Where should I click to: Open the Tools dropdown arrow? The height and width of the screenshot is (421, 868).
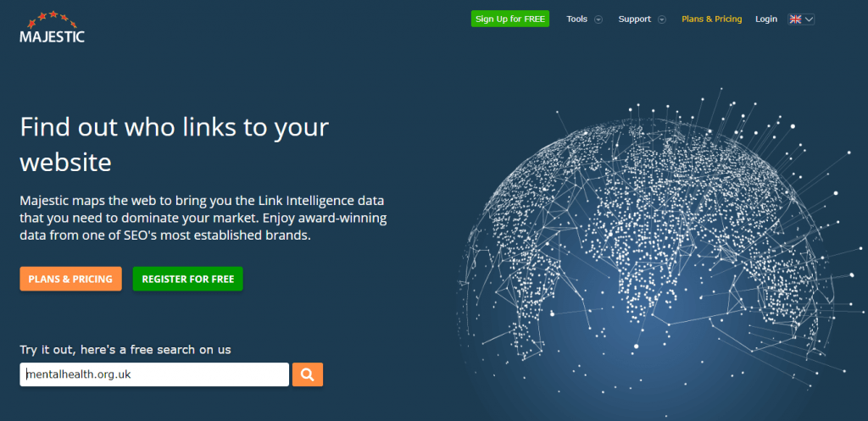(x=598, y=19)
